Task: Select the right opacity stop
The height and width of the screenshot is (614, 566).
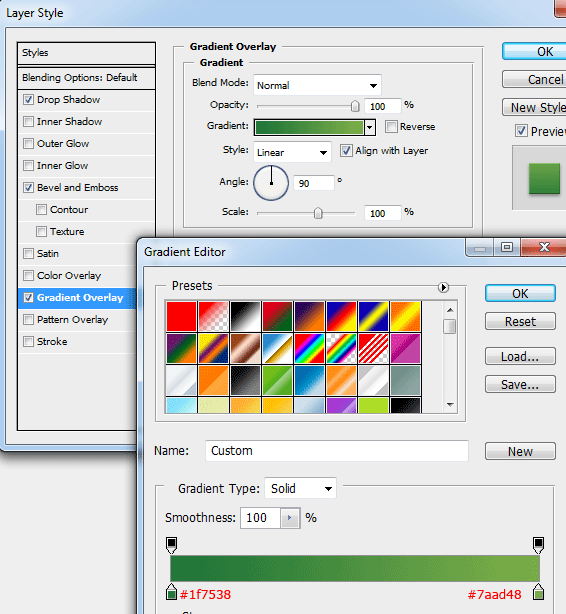Action: pyautogui.click(x=539, y=545)
